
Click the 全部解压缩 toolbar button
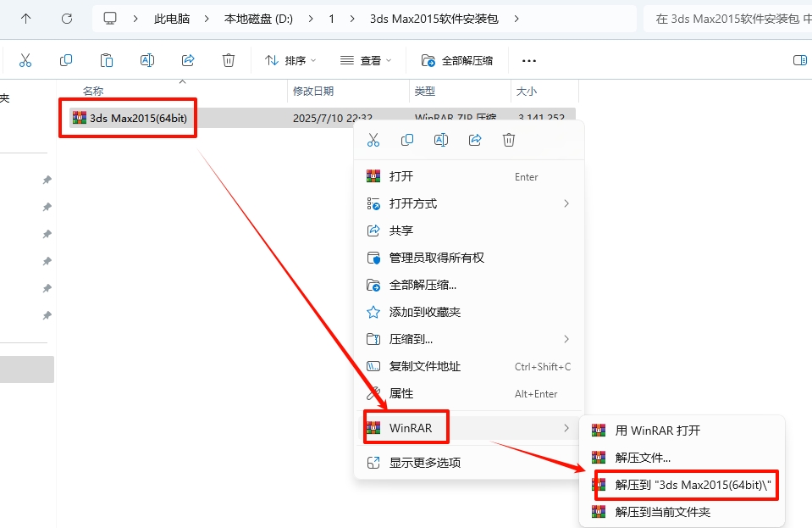457,60
